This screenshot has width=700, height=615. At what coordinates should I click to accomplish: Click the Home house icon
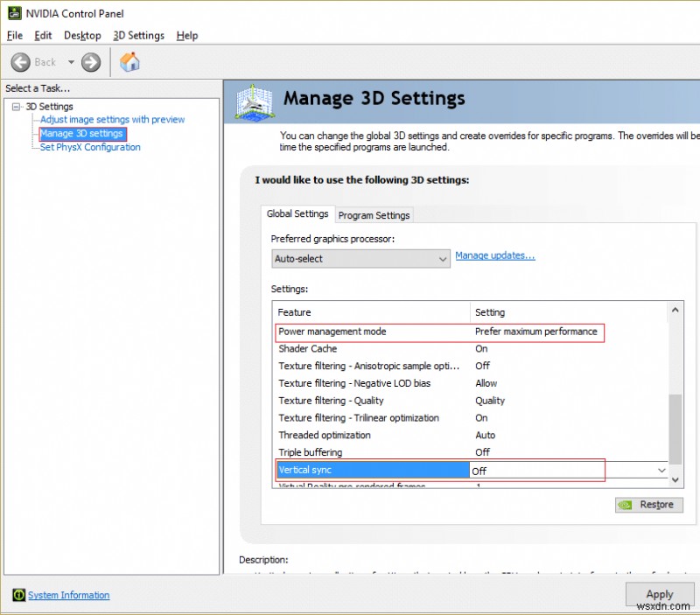129,62
